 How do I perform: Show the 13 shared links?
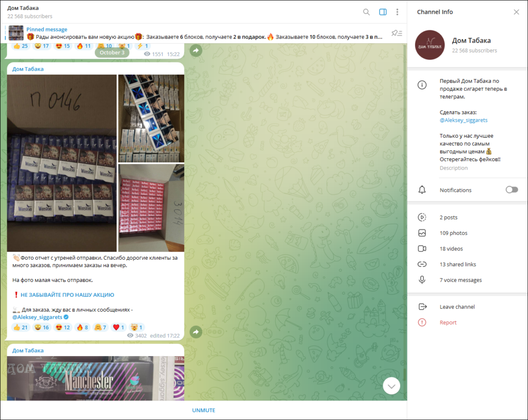(x=457, y=264)
